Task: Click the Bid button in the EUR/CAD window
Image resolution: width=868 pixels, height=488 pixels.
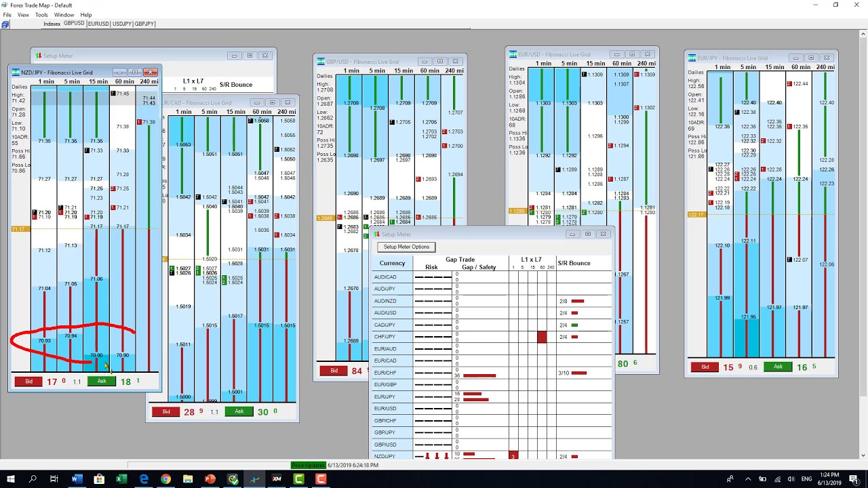Action: (x=166, y=411)
